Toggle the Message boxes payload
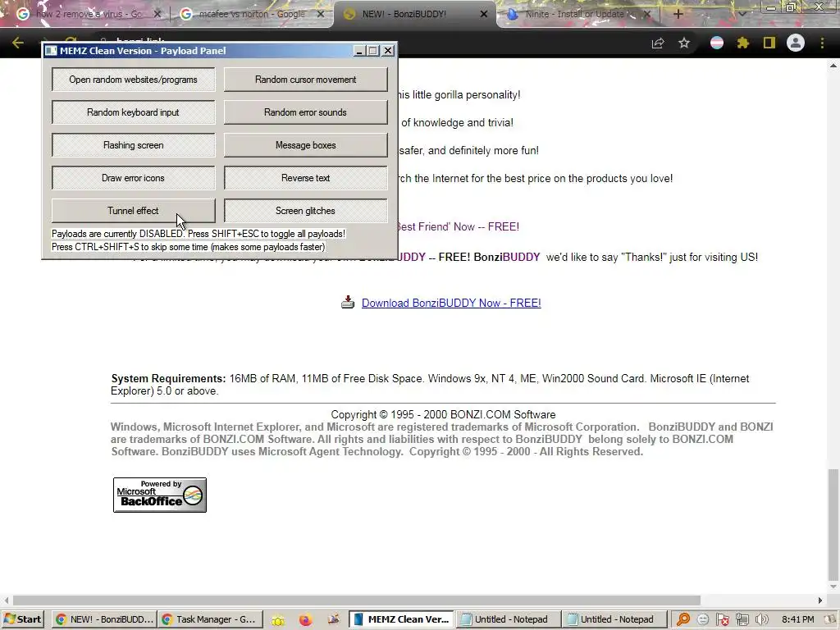Image resolution: width=840 pixels, height=630 pixels. (305, 145)
